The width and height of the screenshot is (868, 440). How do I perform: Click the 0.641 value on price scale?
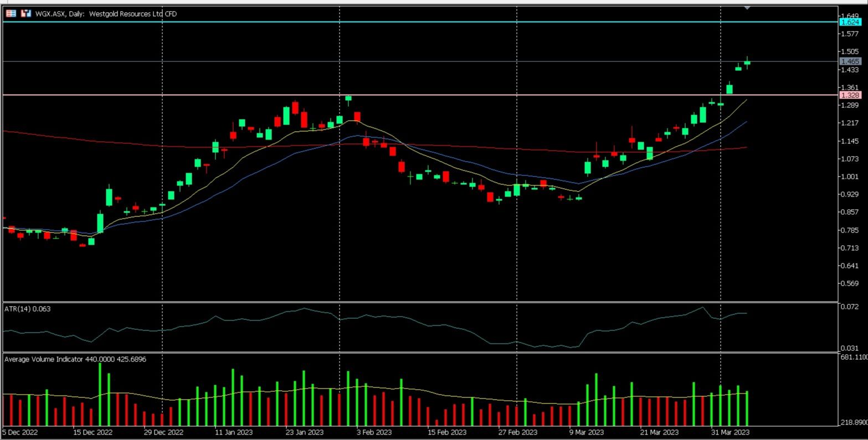click(850, 266)
